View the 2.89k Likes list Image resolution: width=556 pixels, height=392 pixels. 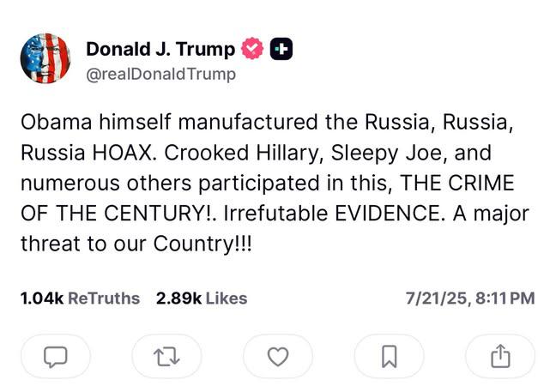click(x=202, y=299)
